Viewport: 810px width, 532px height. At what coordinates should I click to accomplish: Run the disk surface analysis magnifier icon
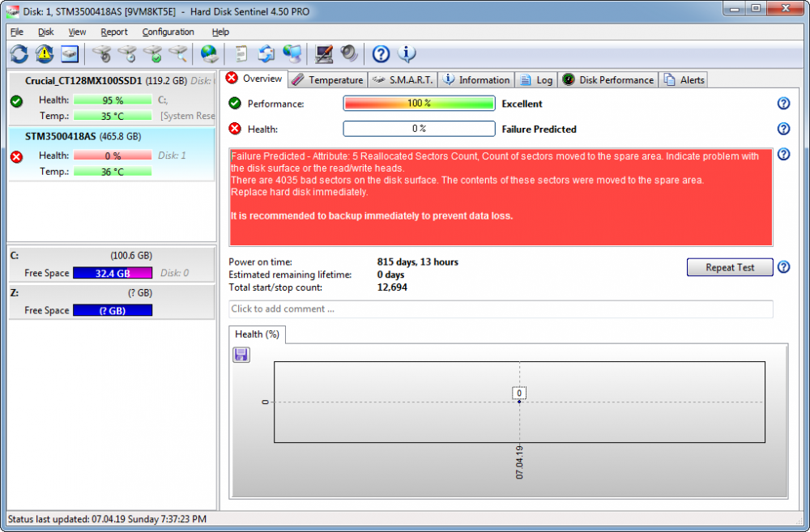coord(179,53)
